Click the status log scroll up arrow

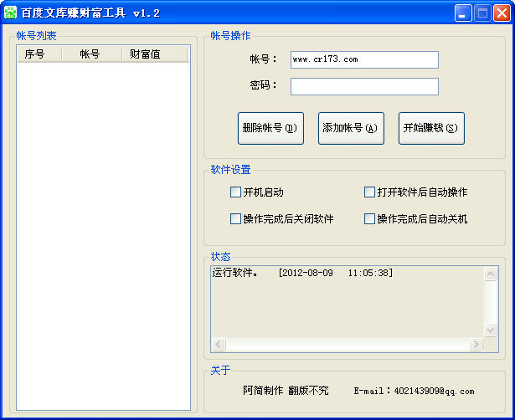click(x=491, y=274)
